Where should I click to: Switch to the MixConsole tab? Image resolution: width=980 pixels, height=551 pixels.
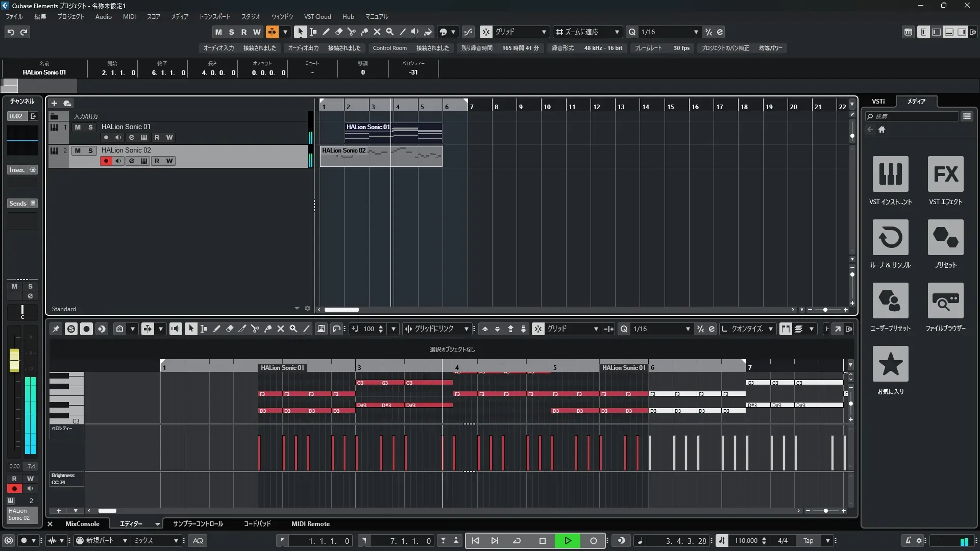[82, 524]
